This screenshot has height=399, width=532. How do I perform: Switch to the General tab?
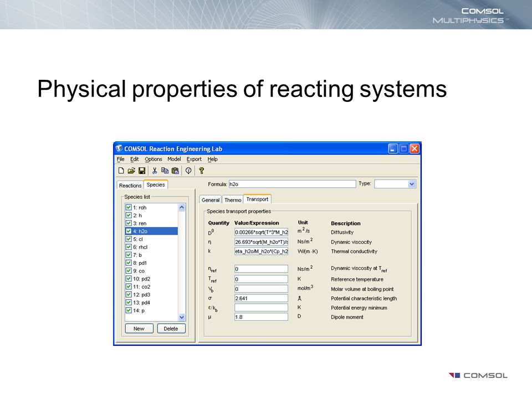coord(211,200)
